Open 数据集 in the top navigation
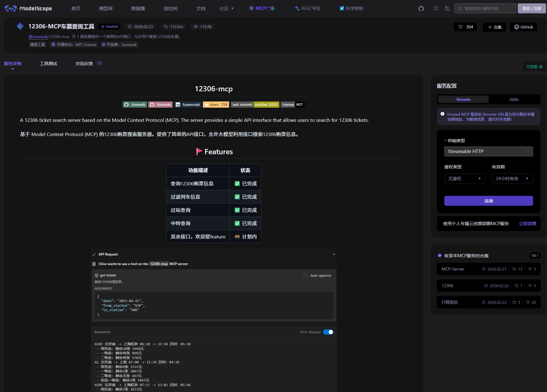Viewport: 547px width, 392px height. 138,8
